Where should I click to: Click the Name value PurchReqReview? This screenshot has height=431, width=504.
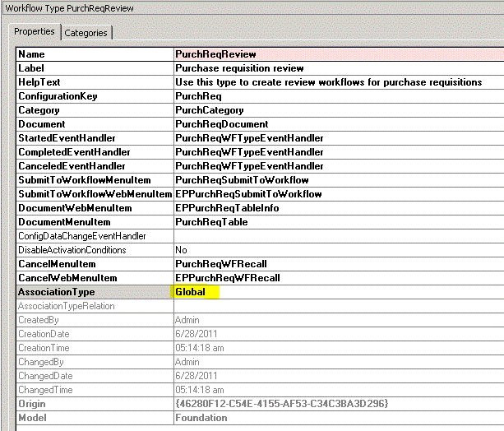(x=211, y=54)
